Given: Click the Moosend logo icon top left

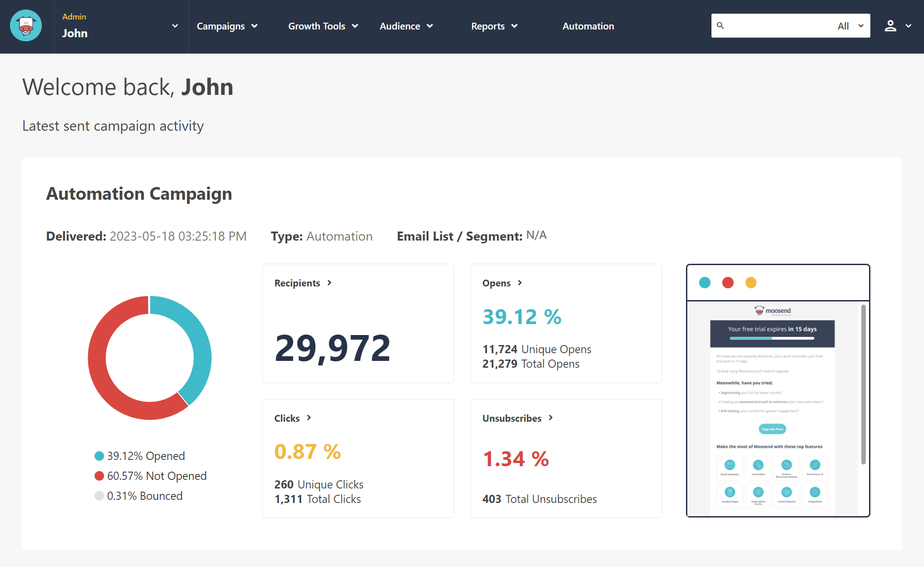Looking at the screenshot, I should click(x=25, y=26).
